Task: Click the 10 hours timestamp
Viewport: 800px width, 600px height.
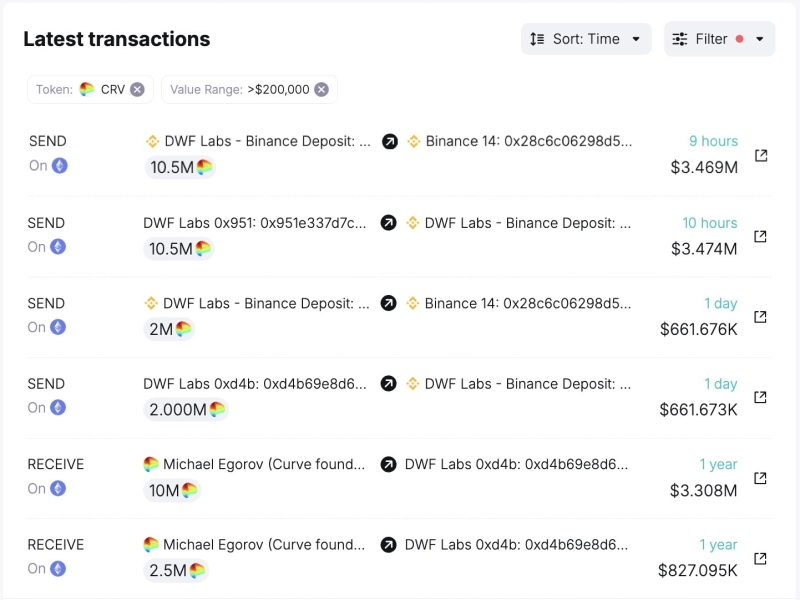Action: pos(709,223)
